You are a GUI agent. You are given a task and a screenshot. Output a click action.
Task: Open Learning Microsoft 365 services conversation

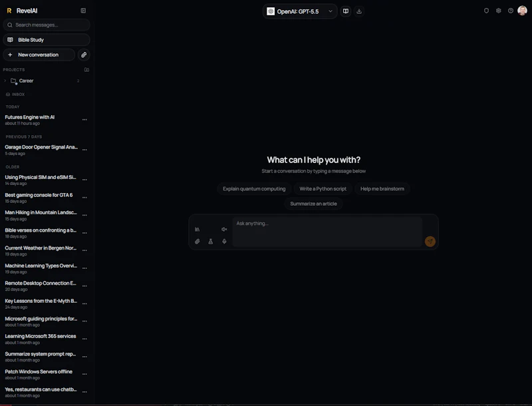pyautogui.click(x=41, y=339)
